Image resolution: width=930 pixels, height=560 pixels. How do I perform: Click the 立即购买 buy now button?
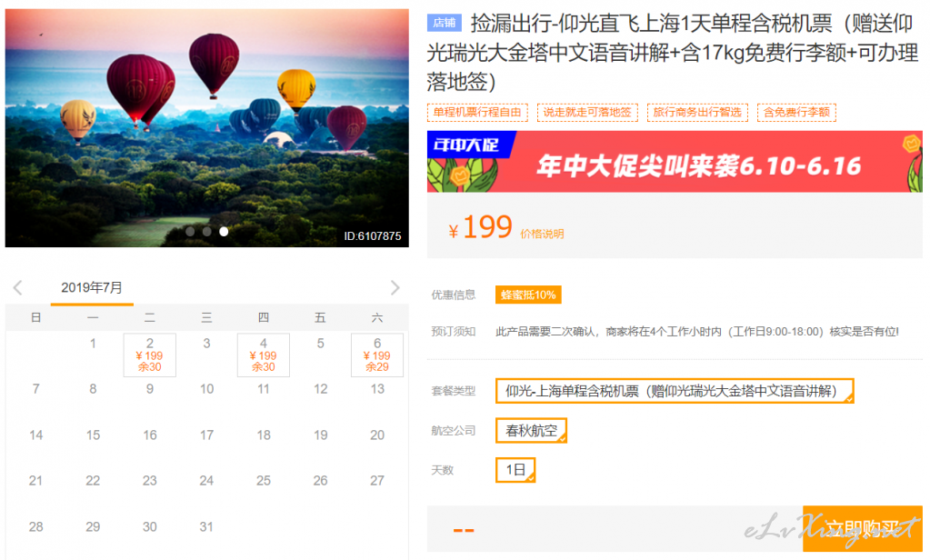863,528
